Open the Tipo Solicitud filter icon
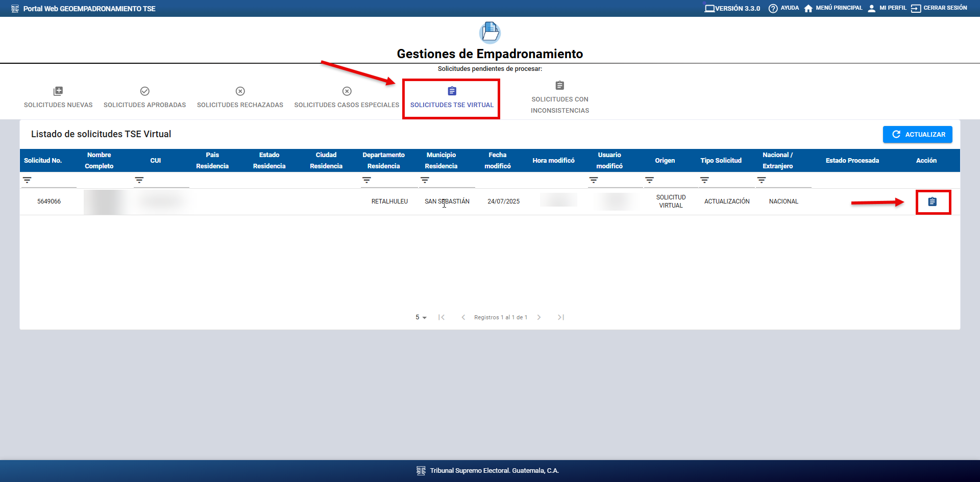 pyautogui.click(x=704, y=180)
